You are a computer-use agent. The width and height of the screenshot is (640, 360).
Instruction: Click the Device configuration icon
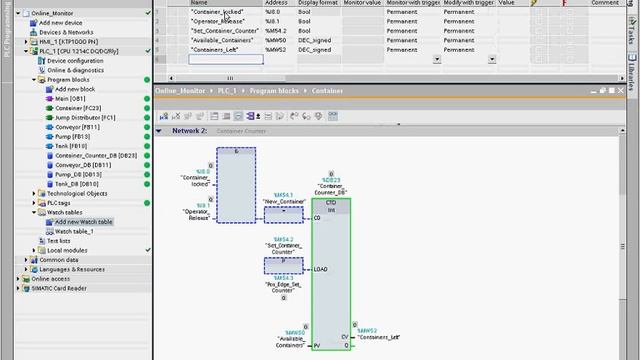tap(41, 61)
